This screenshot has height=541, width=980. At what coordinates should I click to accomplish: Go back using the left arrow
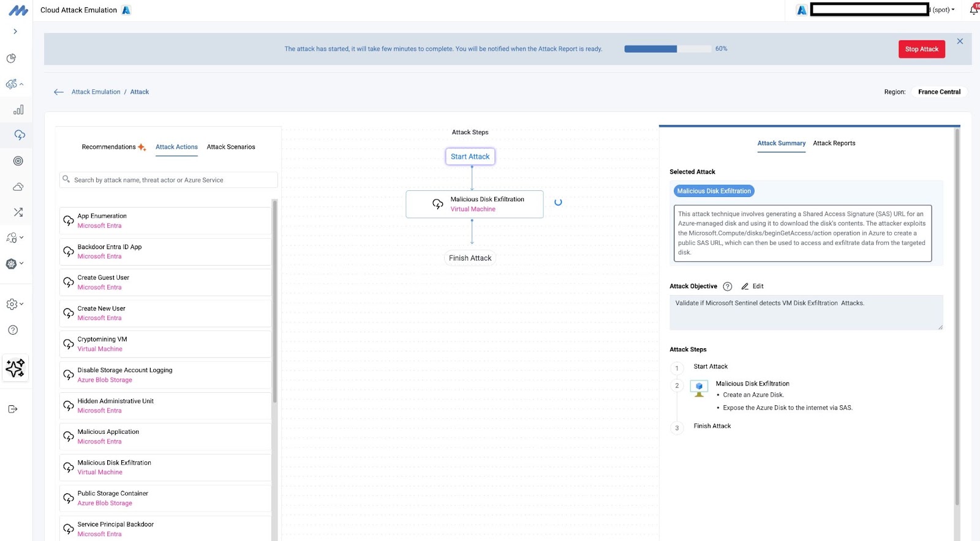pyautogui.click(x=59, y=92)
